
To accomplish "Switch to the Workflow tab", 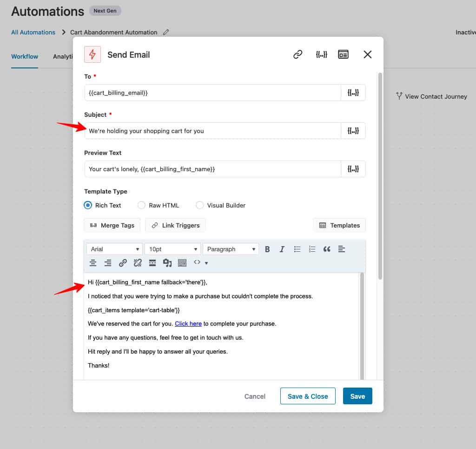I will 25,56.
